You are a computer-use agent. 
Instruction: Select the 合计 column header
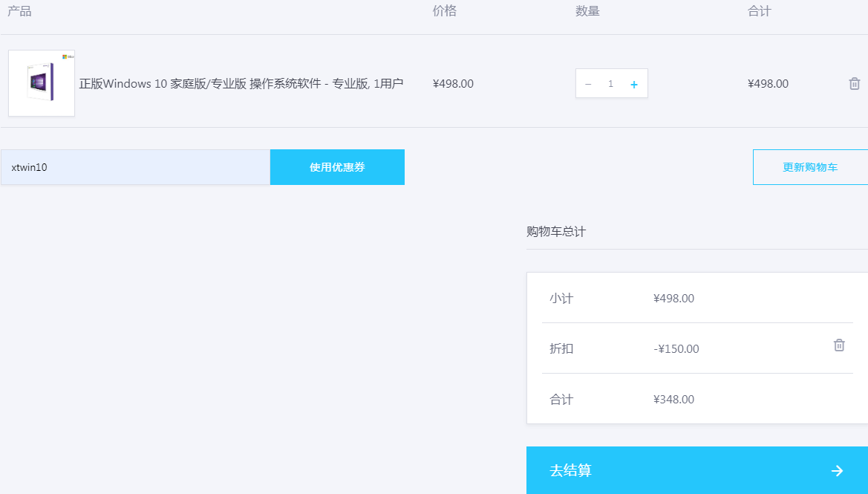[x=759, y=11]
